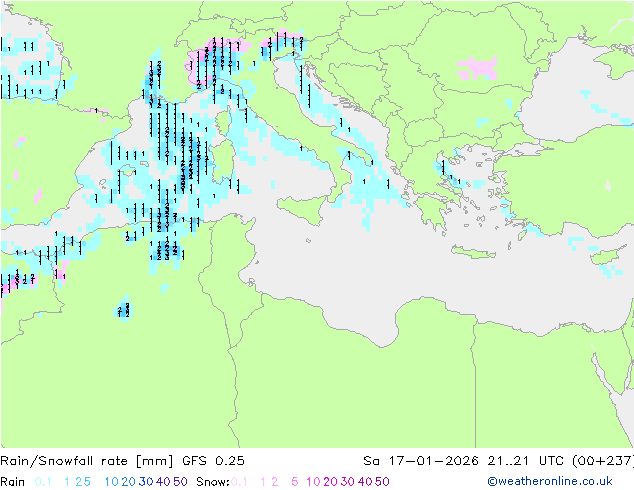This screenshot has height=490, width=634.
Task: Pick the Snow legend value 30
Action: tap(348, 482)
